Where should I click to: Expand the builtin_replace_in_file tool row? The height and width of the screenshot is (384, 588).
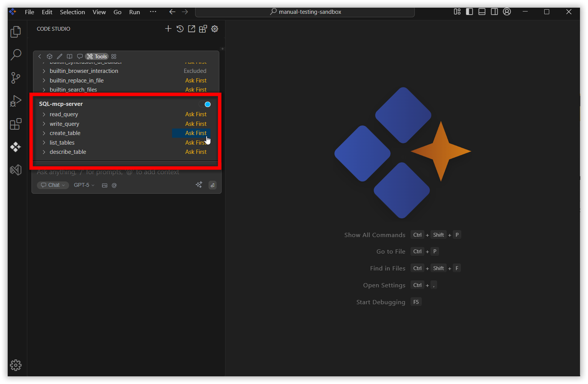(x=44, y=81)
